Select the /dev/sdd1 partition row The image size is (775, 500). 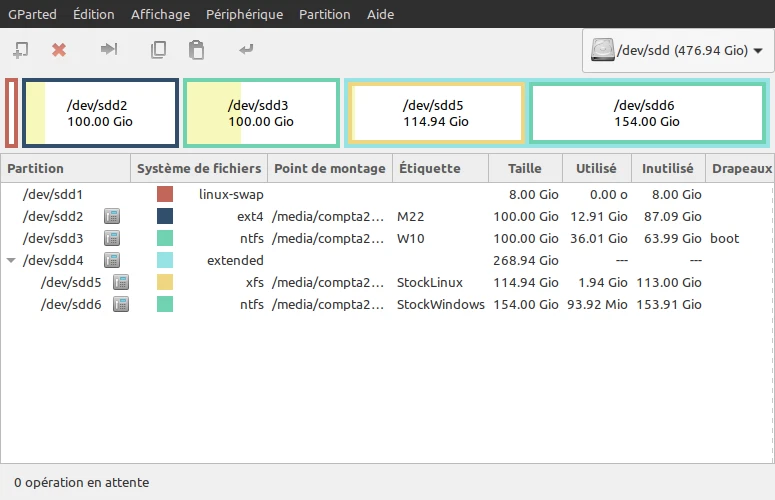pyautogui.click(x=387, y=194)
